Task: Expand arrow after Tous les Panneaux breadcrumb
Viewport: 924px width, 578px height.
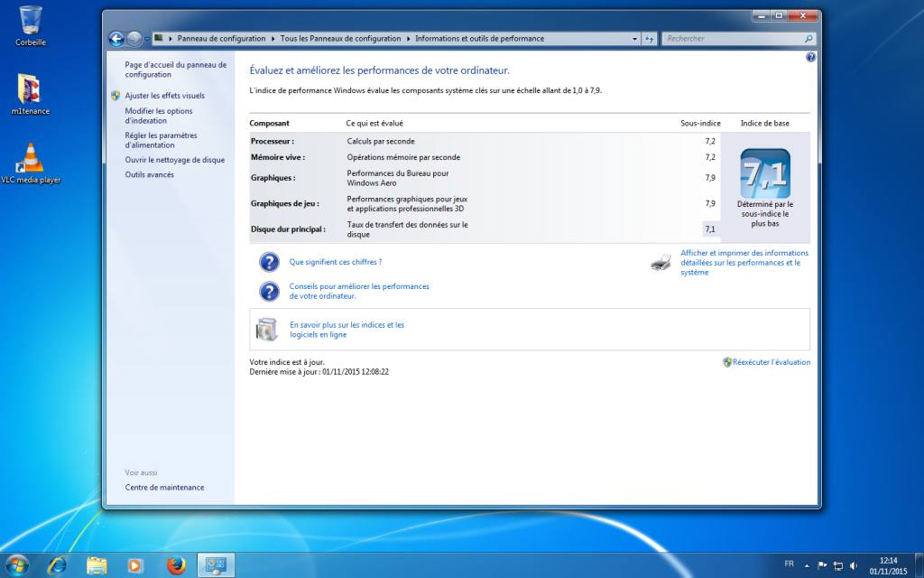Action: (408, 39)
